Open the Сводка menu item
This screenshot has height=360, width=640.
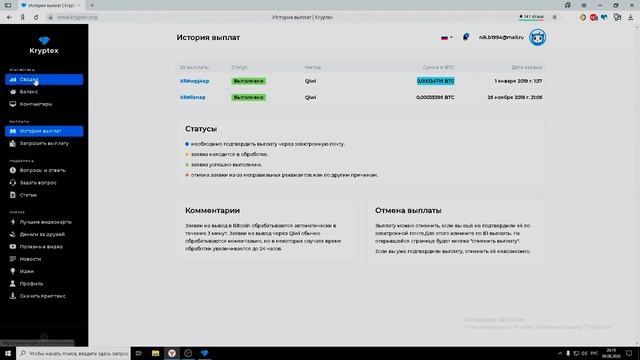pyautogui.click(x=44, y=79)
